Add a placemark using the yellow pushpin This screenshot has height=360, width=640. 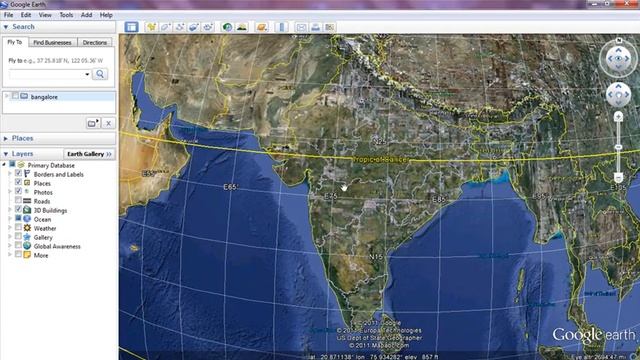pos(151,27)
